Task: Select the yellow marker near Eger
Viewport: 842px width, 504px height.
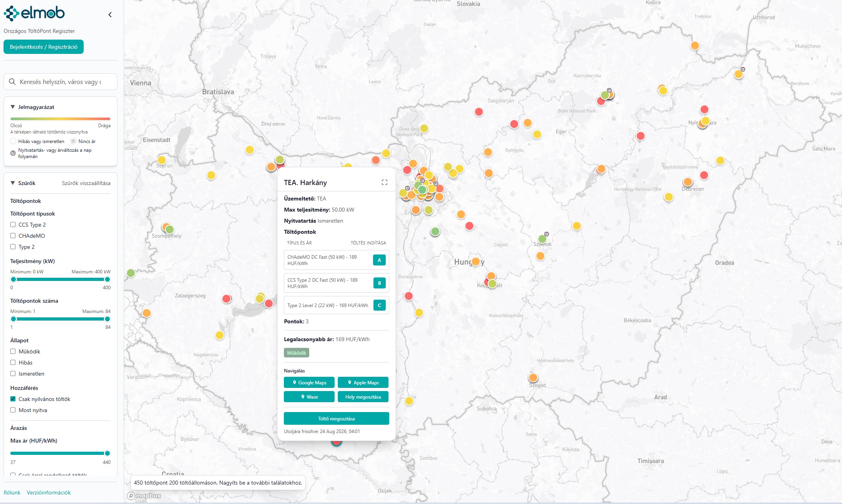Action: point(537,134)
